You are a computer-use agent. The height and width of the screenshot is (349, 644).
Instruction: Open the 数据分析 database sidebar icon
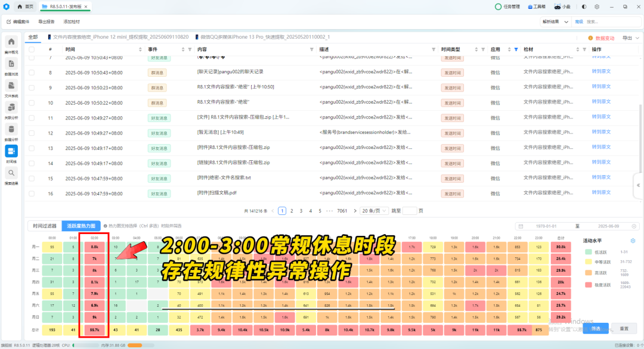click(x=11, y=129)
